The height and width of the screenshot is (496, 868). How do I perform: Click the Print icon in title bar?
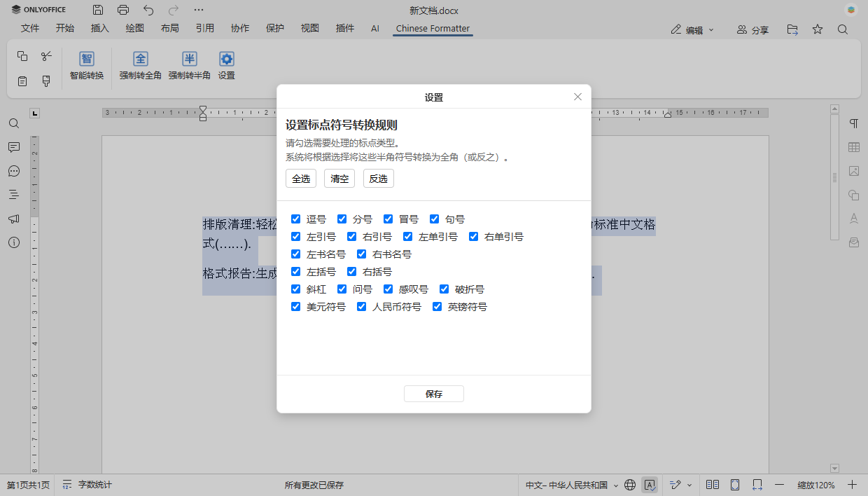[x=123, y=10]
